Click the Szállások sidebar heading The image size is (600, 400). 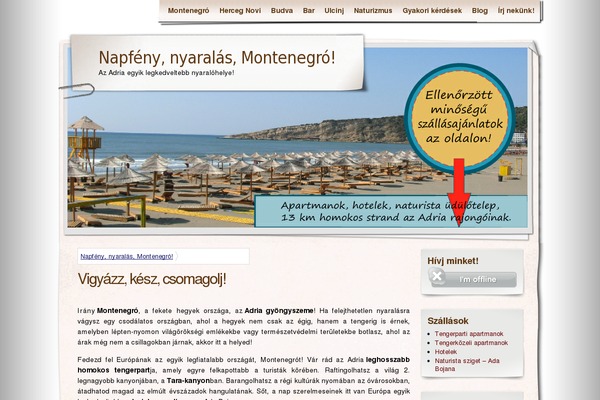pyautogui.click(x=448, y=321)
